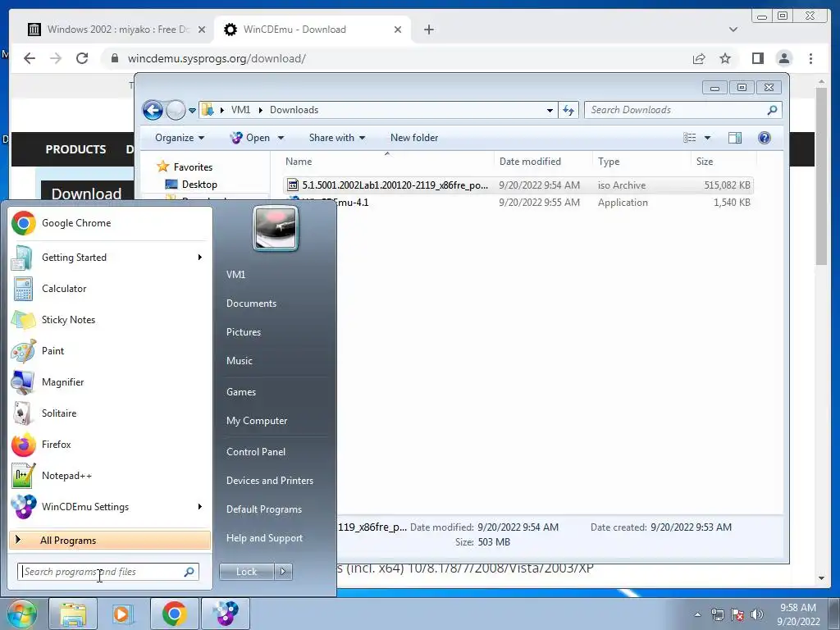Open Windows Media Player taskbar icon
This screenshot has width=840, height=630.
pos(123,614)
